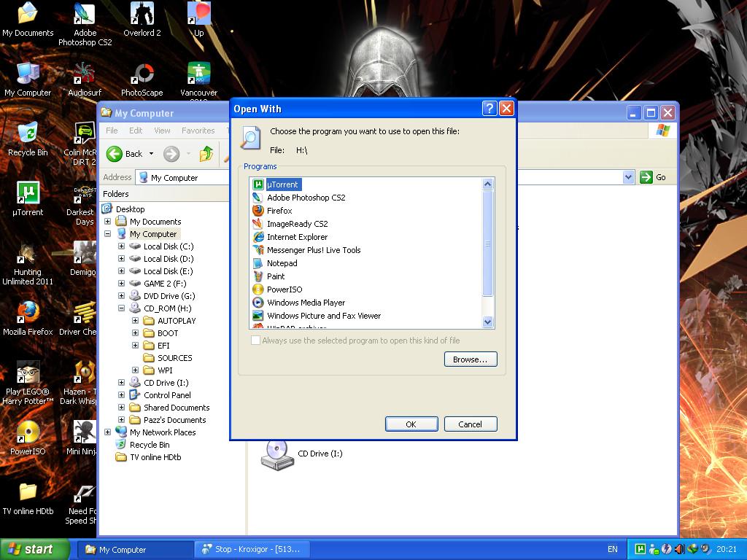Click the Forward navigation arrow
The image size is (747, 560).
tap(171, 154)
